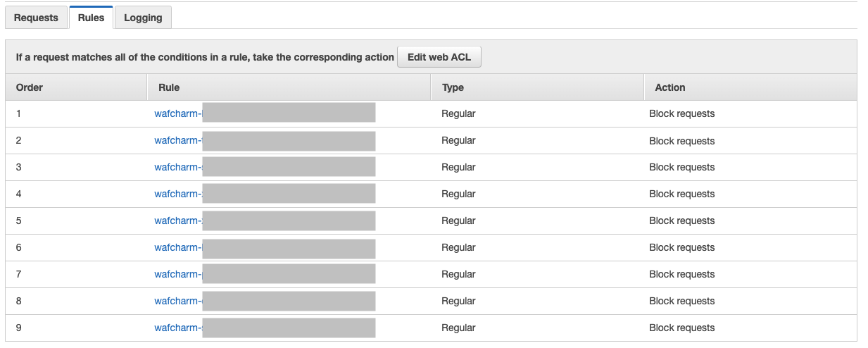Click the Block requests cell in order 1 row
Viewport: 868px width, 348px height.
point(681,113)
